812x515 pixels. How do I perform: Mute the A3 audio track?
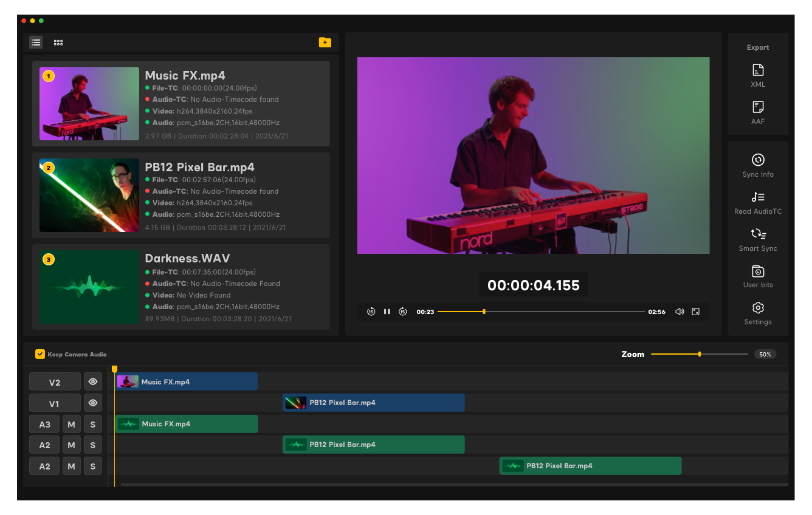click(x=71, y=425)
